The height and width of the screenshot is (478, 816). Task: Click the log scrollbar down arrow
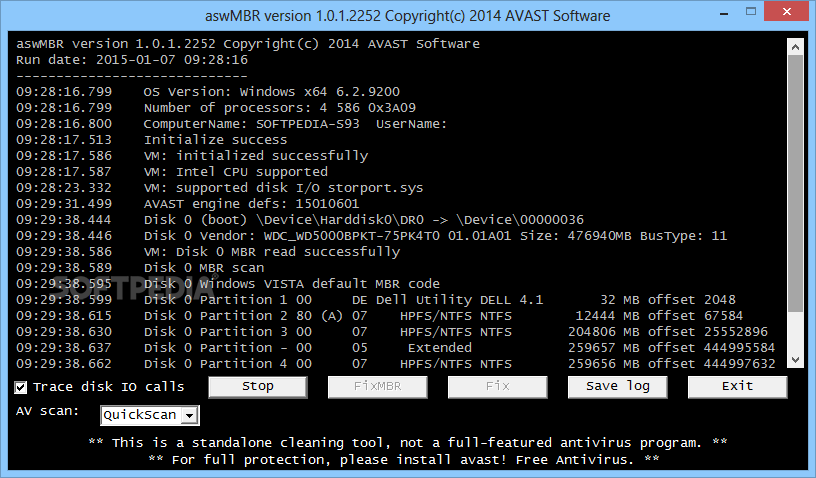point(795,359)
